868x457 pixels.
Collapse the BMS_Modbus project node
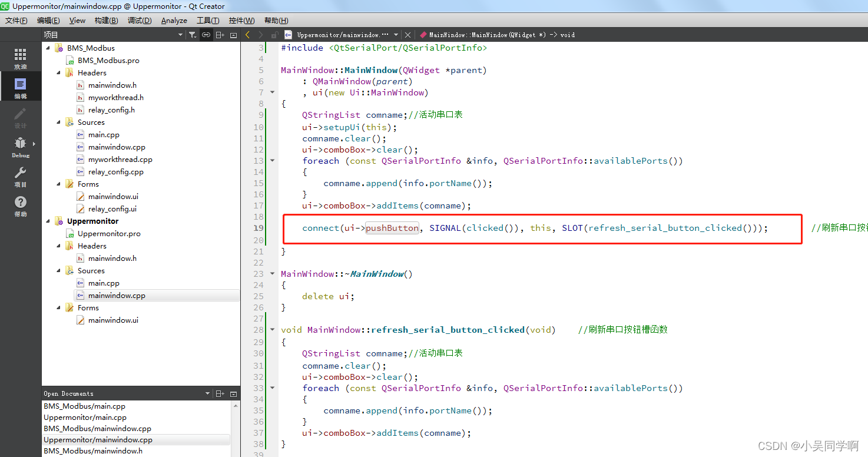click(x=48, y=48)
